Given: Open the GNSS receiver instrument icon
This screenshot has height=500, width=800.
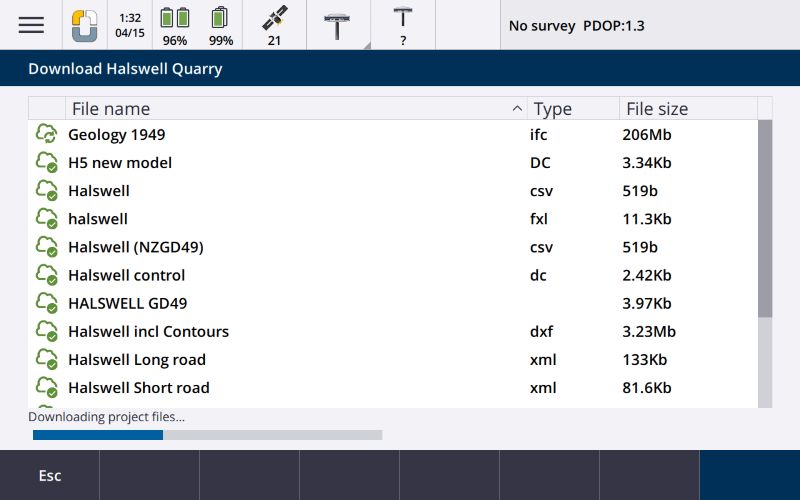Looking at the screenshot, I should [x=339, y=25].
